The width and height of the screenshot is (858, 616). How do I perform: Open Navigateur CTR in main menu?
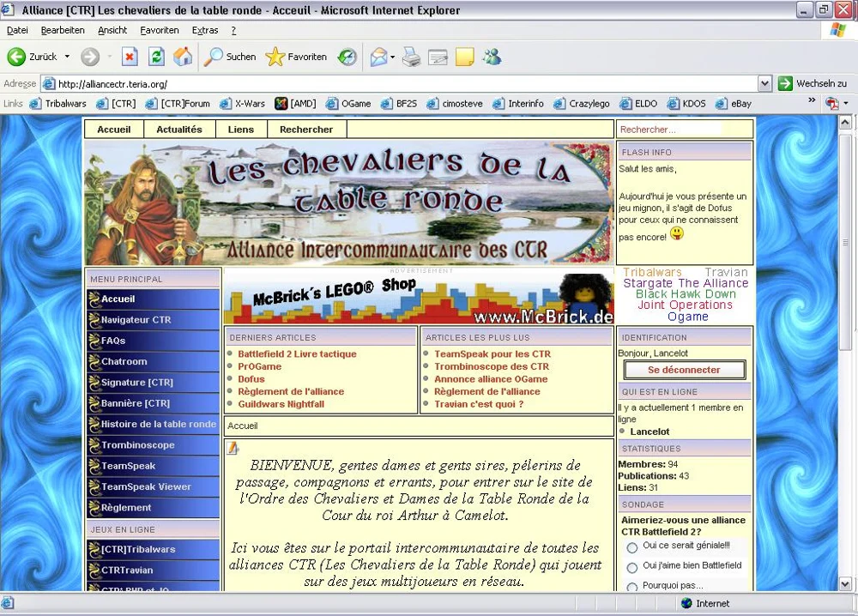[x=154, y=320]
